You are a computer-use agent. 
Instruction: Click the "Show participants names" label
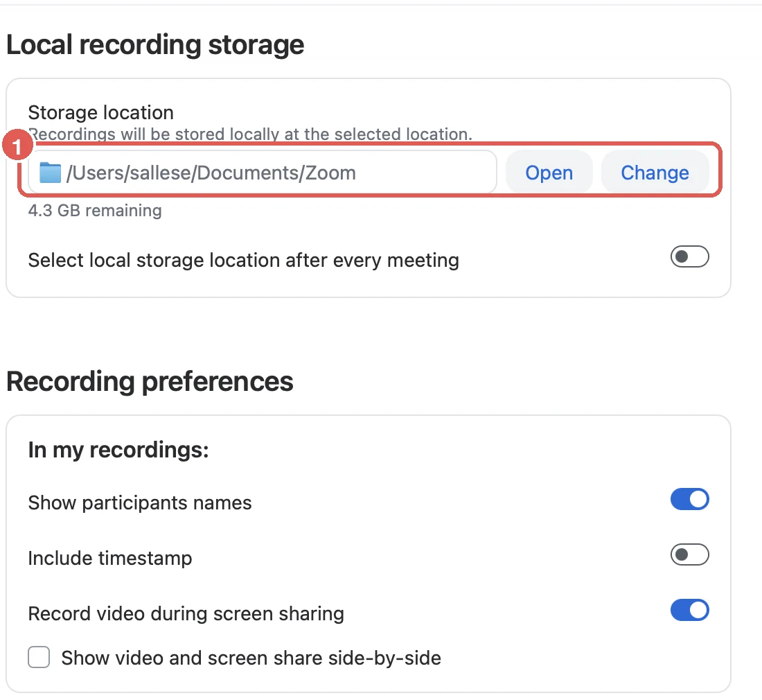140,502
